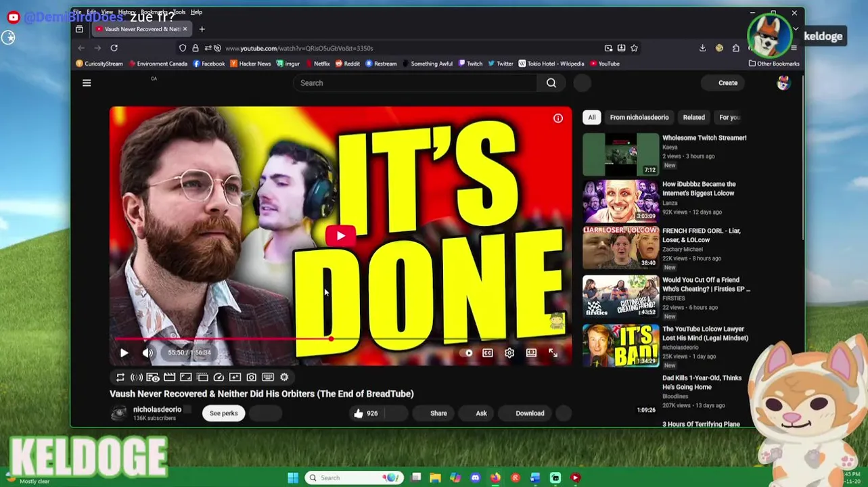The height and width of the screenshot is (487, 868).
Task: Open the Hacker News bookmark
Action: point(250,64)
